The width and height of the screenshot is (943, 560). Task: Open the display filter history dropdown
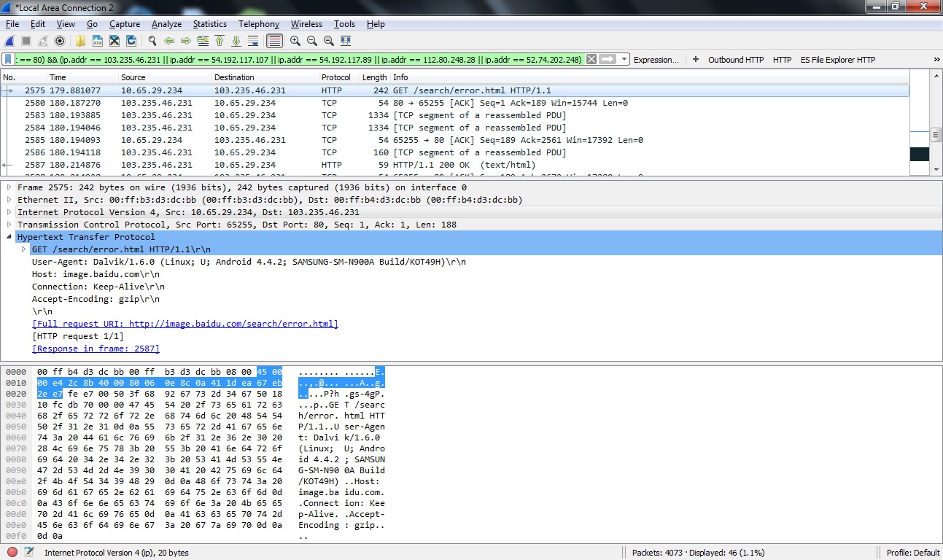[x=624, y=60]
